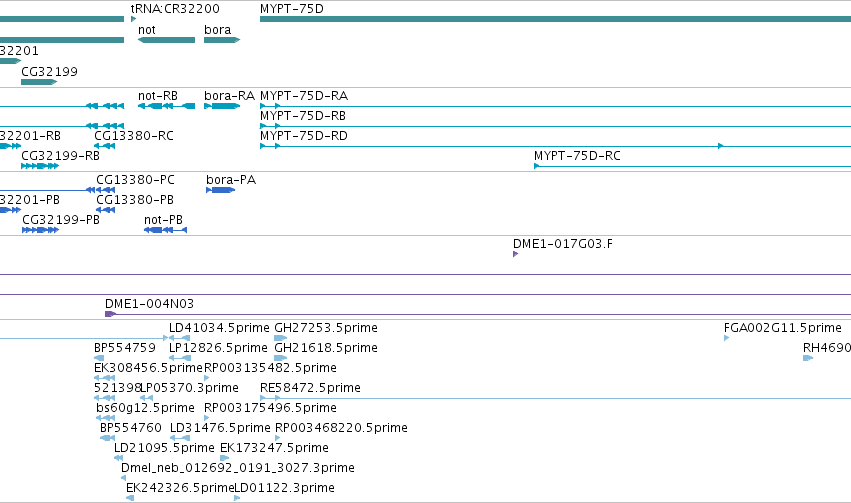This screenshot has height=503, width=851.
Task: Click the DME1-017G03.F feature label
Action: coord(563,244)
